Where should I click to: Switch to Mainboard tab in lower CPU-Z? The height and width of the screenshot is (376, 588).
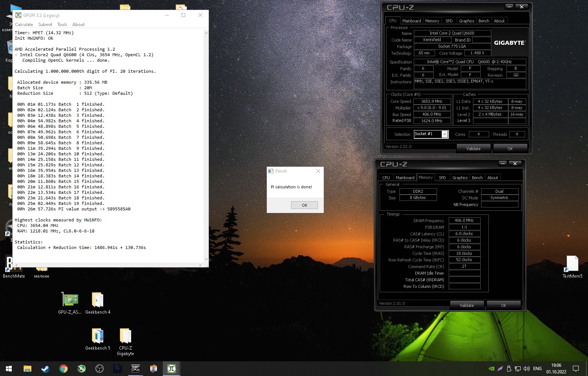point(405,178)
